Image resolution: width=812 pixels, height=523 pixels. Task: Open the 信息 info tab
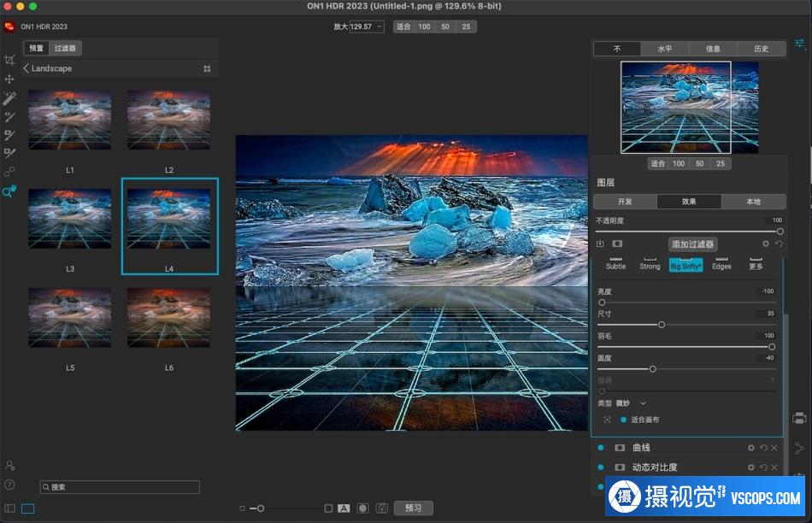pyautogui.click(x=713, y=49)
